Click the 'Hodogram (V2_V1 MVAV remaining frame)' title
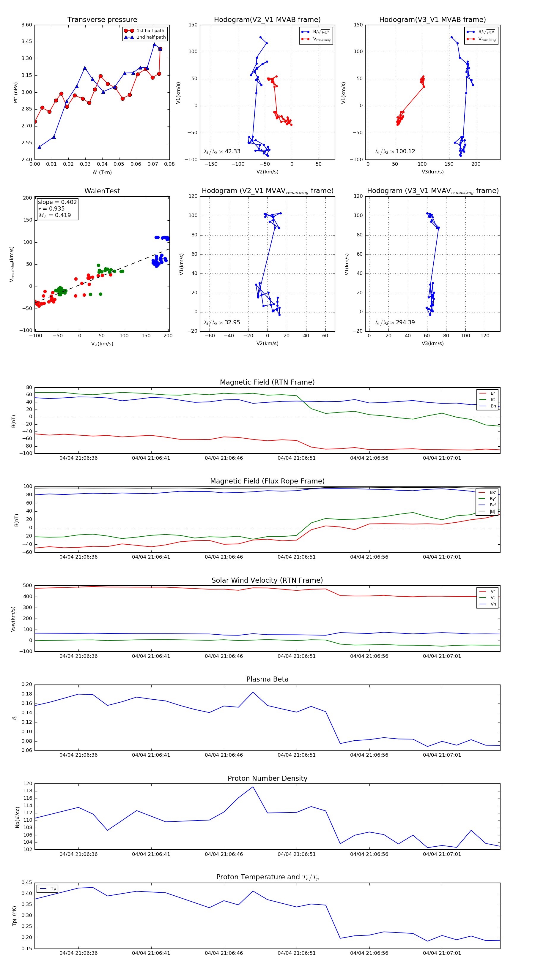The image size is (535, 980). coord(267,191)
